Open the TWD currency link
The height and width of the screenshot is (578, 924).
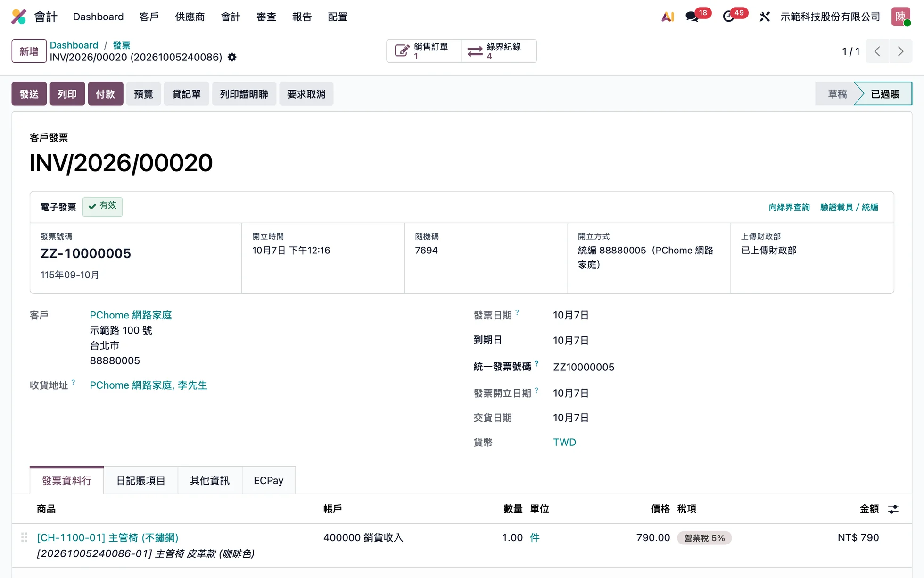pos(564,442)
